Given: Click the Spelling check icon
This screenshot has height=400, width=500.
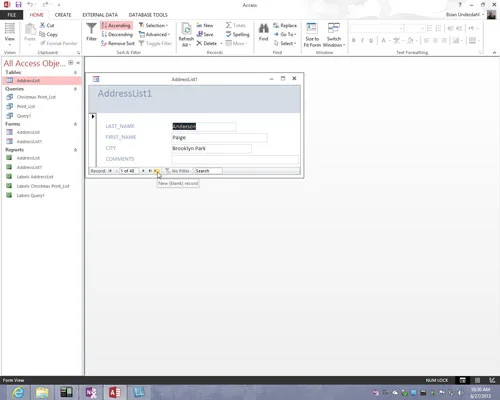Looking at the screenshot, I should 229,34.
